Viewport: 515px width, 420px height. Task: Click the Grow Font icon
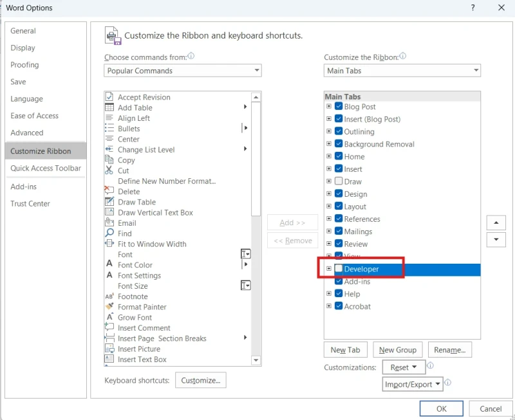point(109,317)
